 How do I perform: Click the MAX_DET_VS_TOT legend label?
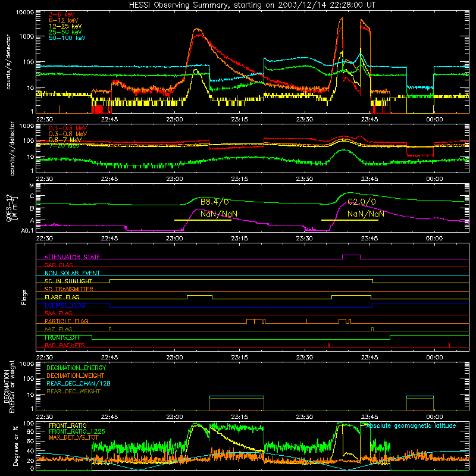tap(74, 437)
